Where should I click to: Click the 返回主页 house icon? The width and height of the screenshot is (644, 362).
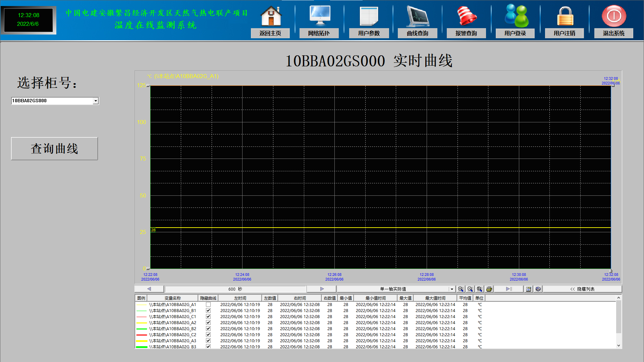[x=271, y=16]
